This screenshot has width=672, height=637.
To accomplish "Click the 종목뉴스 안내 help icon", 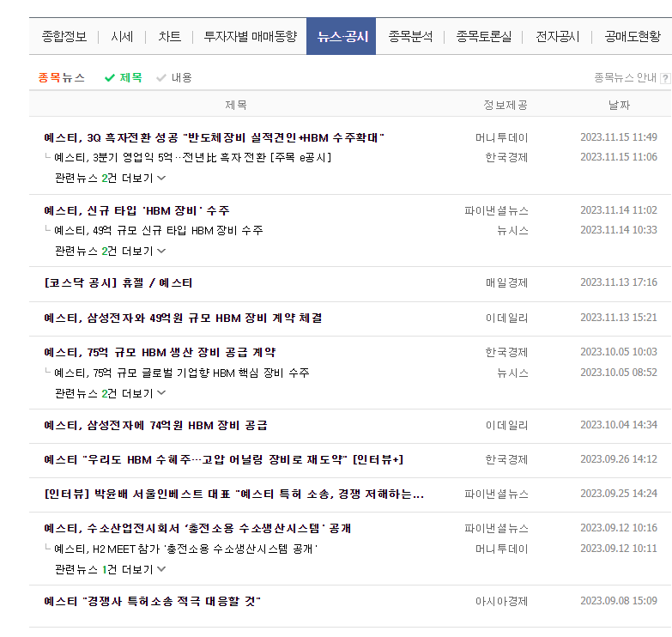I will pos(665,78).
